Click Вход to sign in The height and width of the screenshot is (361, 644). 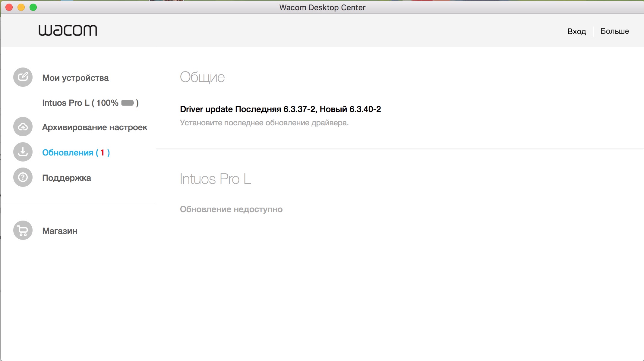(x=577, y=31)
